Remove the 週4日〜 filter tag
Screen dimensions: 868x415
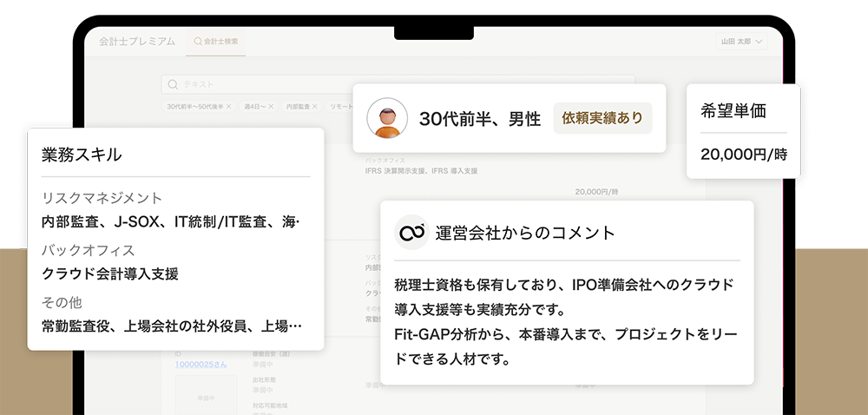pyautogui.click(x=271, y=106)
